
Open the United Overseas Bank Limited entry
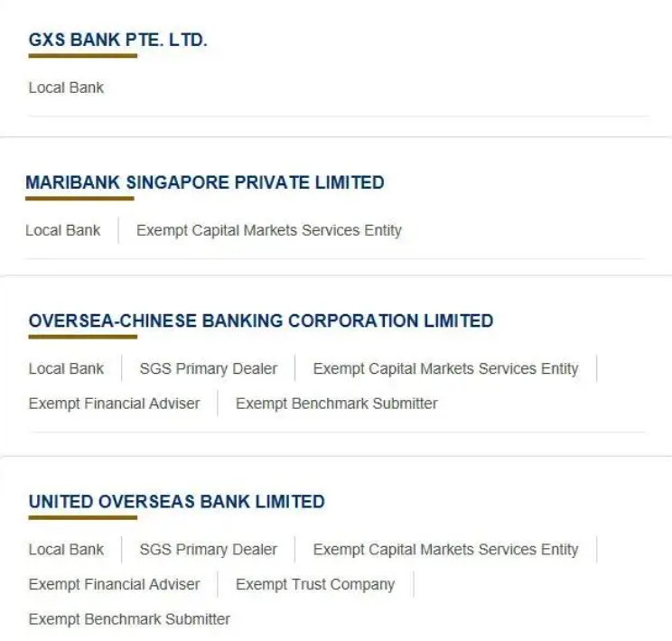[x=177, y=502]
